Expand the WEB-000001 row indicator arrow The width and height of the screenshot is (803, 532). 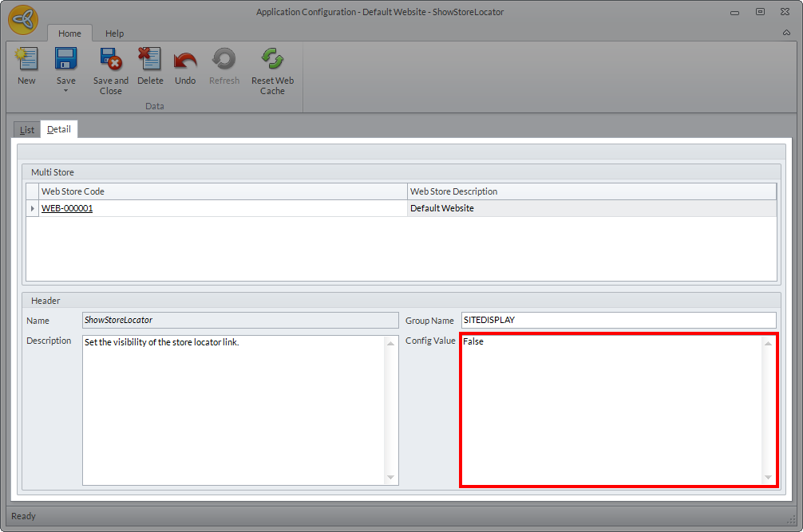point(33,209)
